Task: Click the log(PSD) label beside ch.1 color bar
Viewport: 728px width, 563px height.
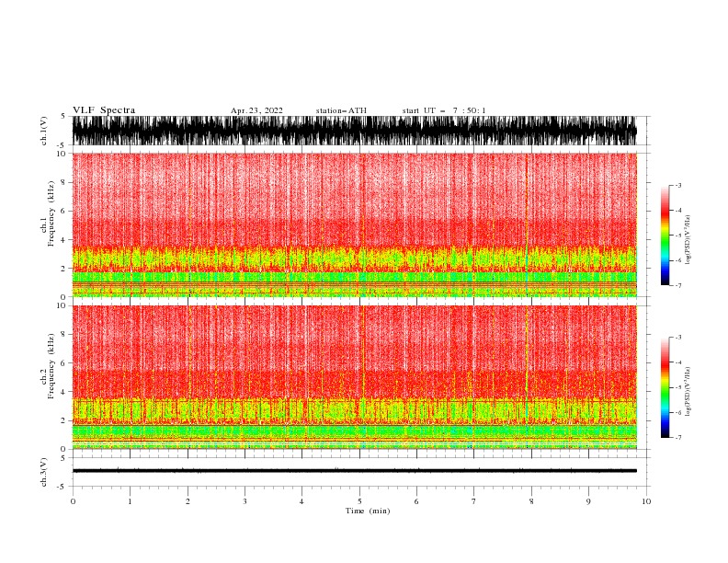Action: click(x=688, y=240)
